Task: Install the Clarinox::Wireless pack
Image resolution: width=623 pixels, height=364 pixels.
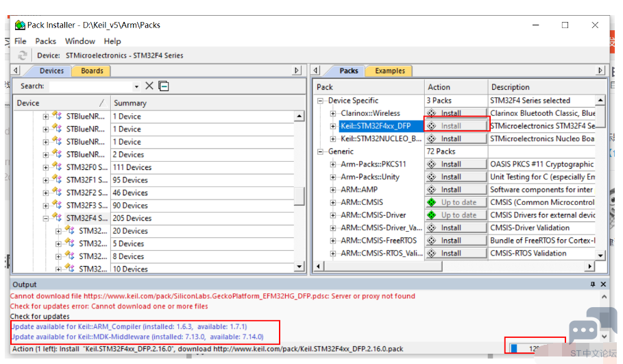Action: (456, 113)
